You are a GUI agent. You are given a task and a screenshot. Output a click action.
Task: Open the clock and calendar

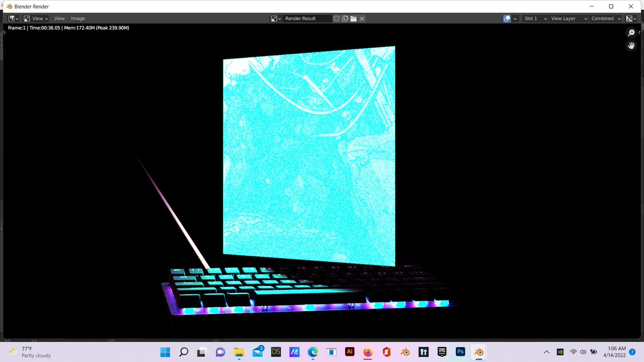tap(614, 352)
